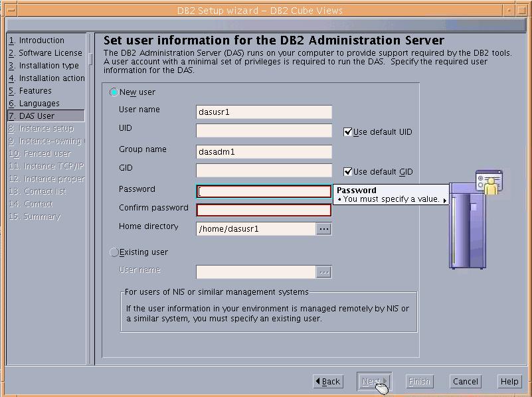This screenshot has width=532, height=397.
Task: Focus the Confirm password input field
Action: (x=264, y=210)
